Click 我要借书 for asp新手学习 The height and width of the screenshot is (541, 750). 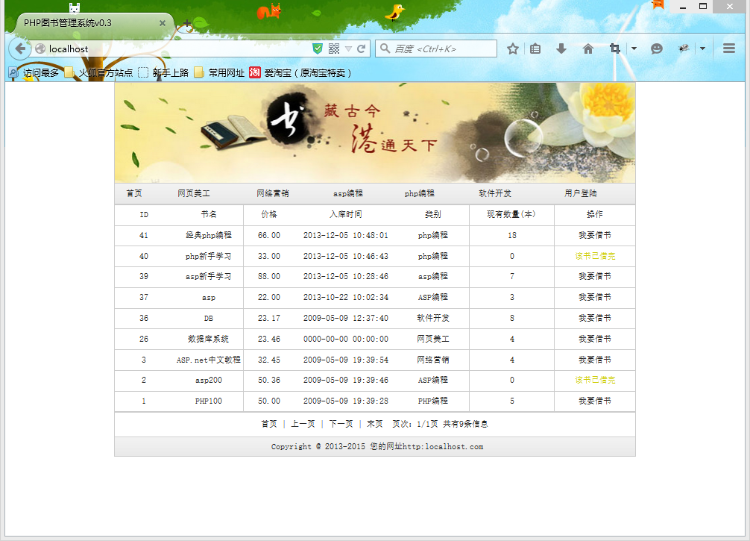click(595, 276)
